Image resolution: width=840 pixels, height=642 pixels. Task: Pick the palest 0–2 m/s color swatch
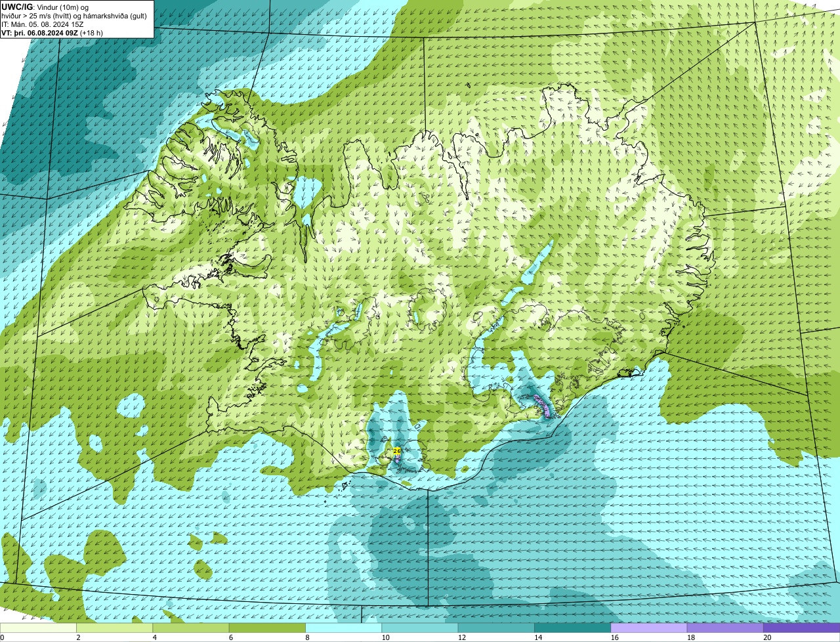pos(38,628)
